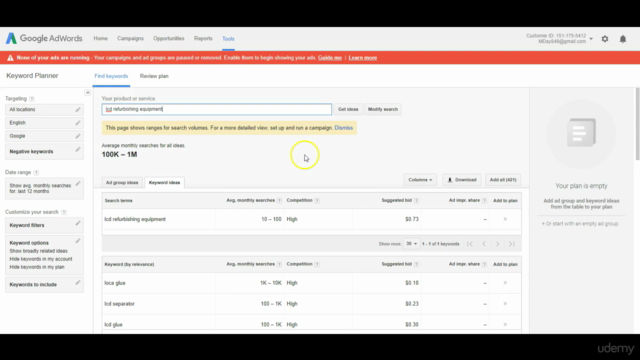Open the Home menu

click(100, 38)
